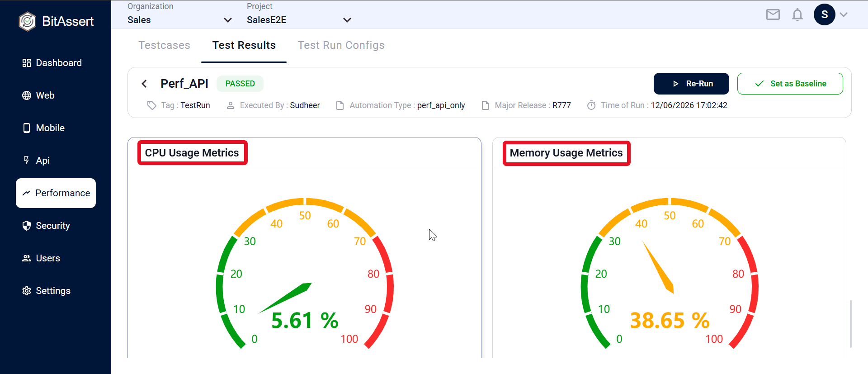Click the CPU usage gauge dial

tap(305, 274)
